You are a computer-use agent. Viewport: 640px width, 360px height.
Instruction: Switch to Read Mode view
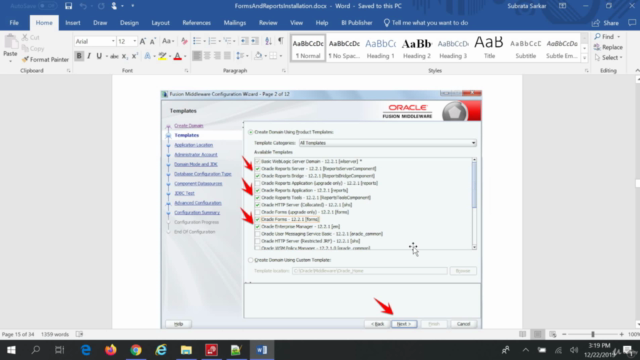click(x=522, y=334)
